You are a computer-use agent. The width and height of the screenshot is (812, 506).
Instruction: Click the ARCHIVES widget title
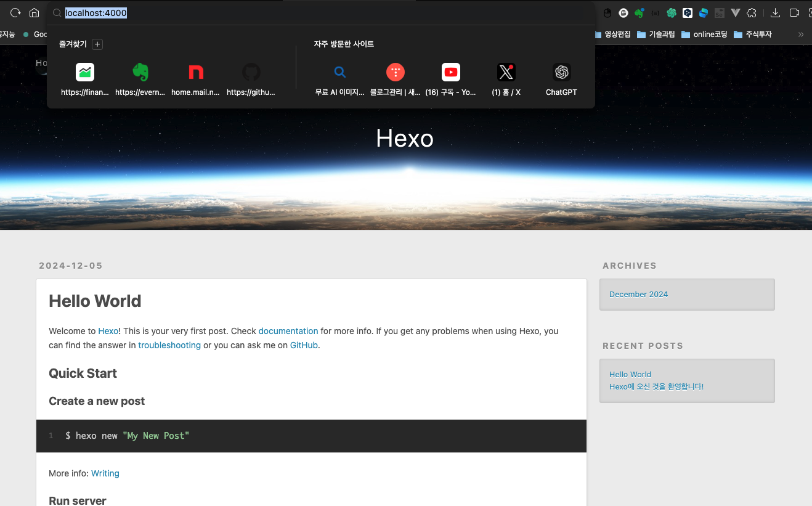coord(630,266)
